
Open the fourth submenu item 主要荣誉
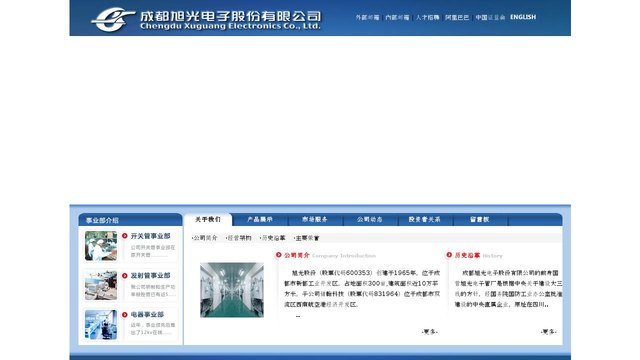pyautogui.click(x=307, y=238)
